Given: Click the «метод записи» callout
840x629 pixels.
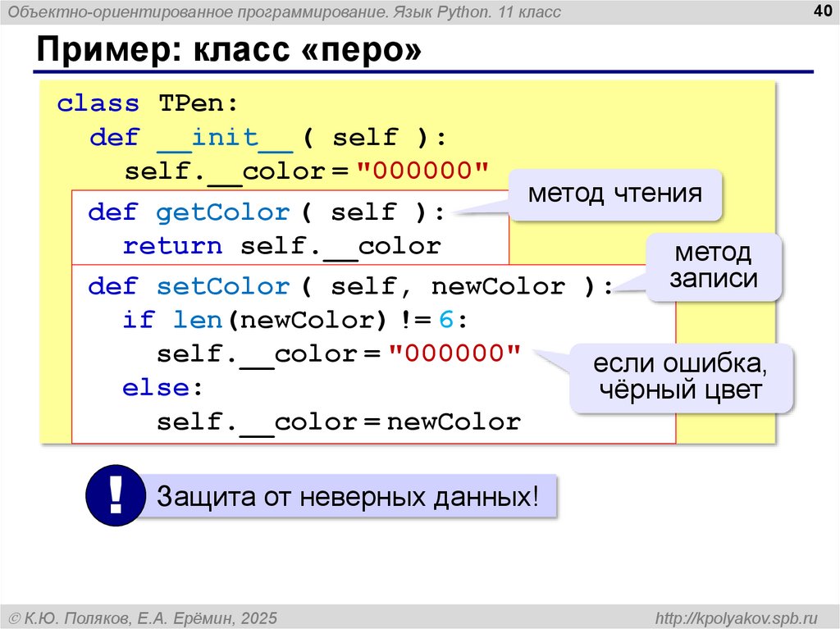Looking at the screenshot, I should click(x=712, y=266).
